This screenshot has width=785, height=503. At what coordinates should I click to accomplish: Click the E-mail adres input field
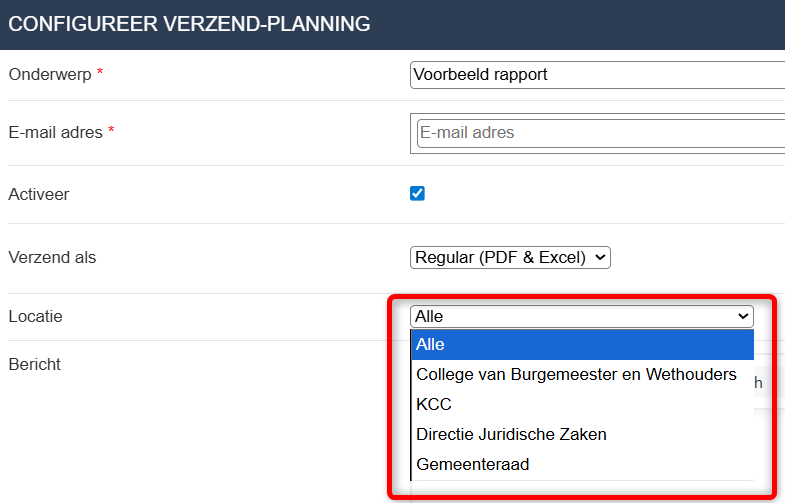601,133
